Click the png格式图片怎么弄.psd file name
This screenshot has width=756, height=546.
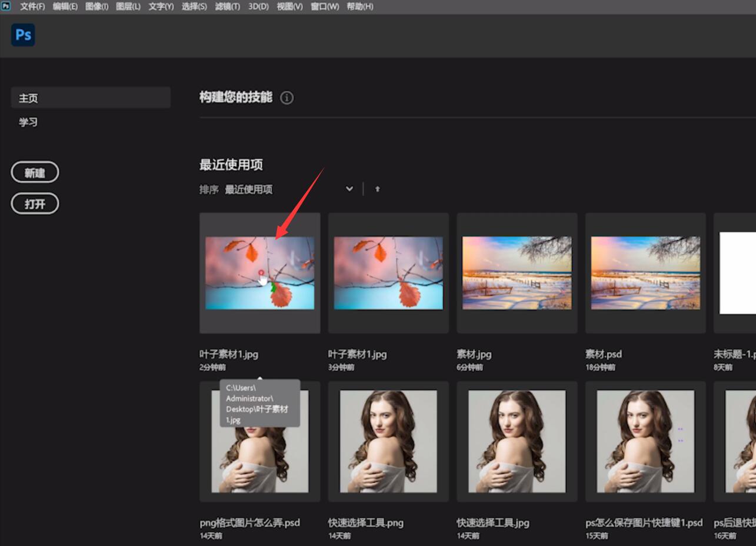250,522
